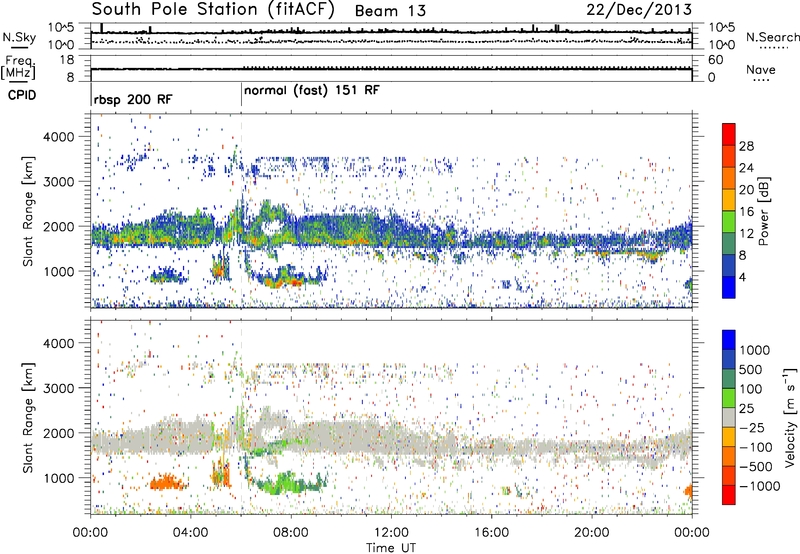Click the 'CPID' label
Viewport: 800px width, 554px height.
22,95
